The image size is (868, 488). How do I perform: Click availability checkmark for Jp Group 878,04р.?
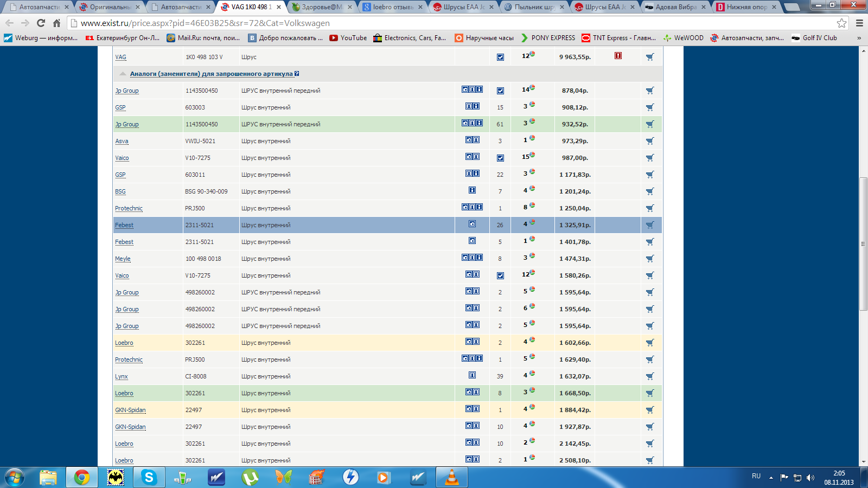tap(500, 91)
